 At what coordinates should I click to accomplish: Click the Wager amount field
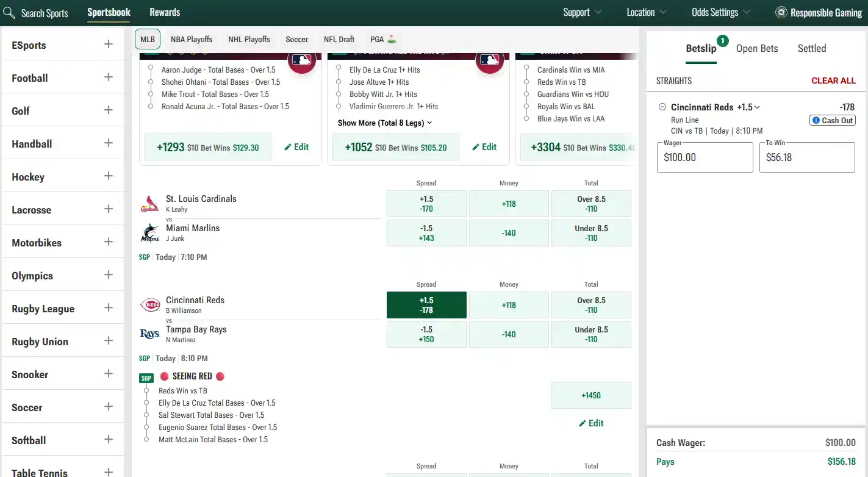(705, 157)
